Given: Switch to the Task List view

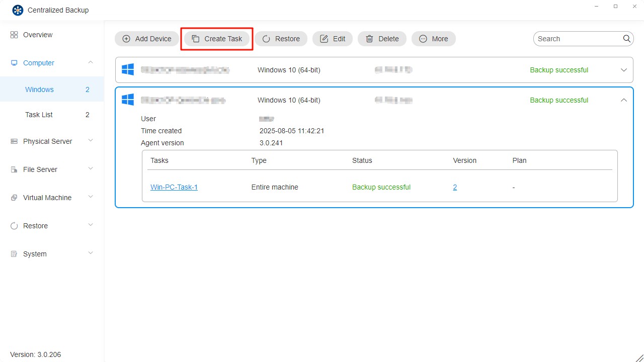Looking at the screenshot, I should click(39, 115).
